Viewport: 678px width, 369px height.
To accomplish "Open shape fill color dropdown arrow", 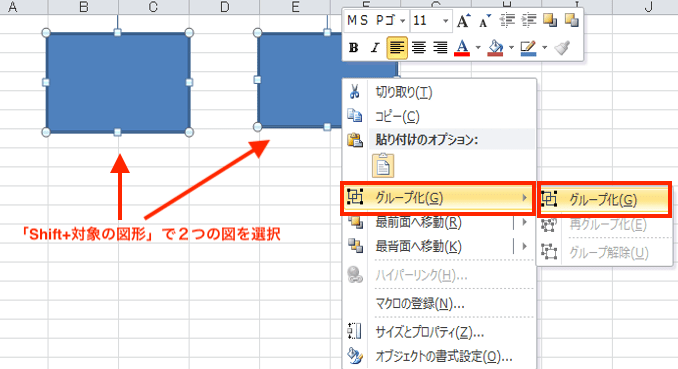I will 511,48.
